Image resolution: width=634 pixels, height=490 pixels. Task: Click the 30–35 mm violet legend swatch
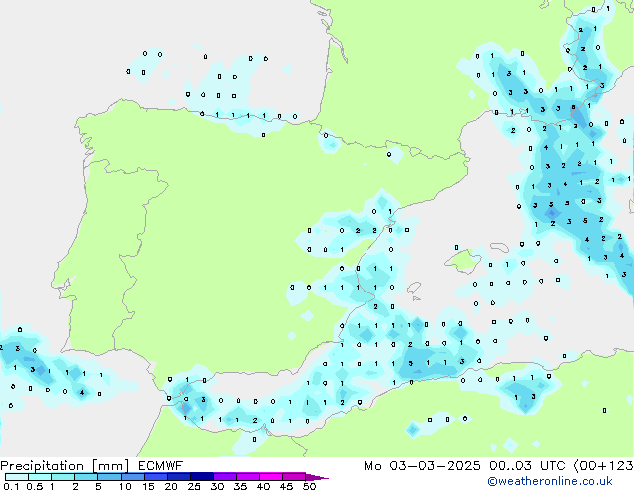224,477
